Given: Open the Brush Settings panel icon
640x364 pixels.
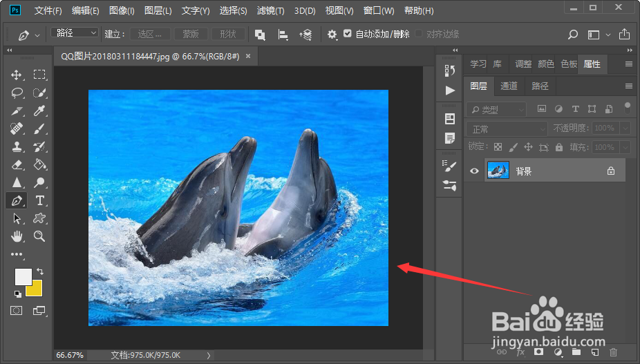Looking at the screenshot, I should [x=450, y=166].
